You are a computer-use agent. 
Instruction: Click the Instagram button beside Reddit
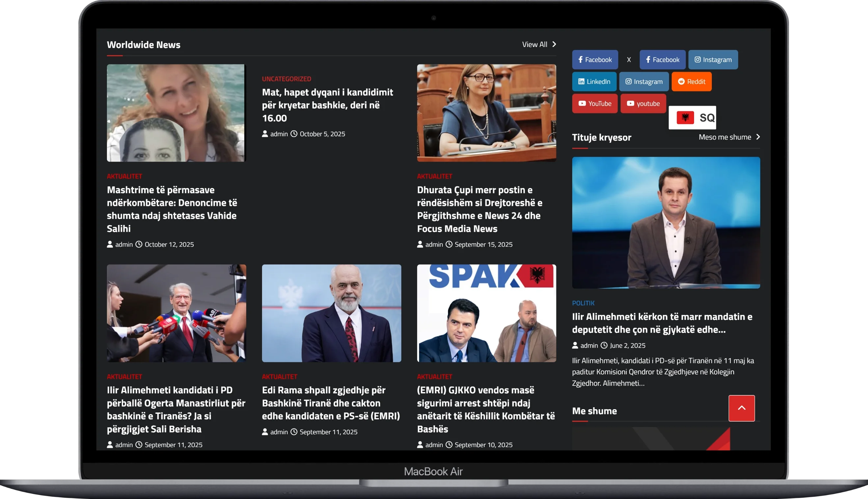click(644, 81)
